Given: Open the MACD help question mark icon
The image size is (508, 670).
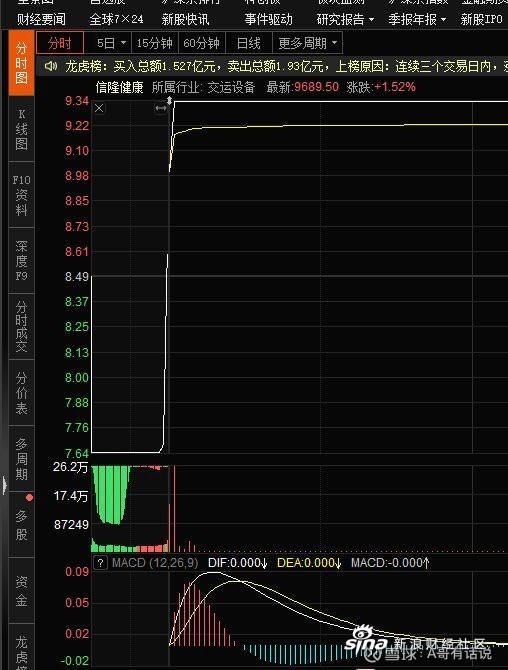Looking at the screenshot, I should pos(100,562).
